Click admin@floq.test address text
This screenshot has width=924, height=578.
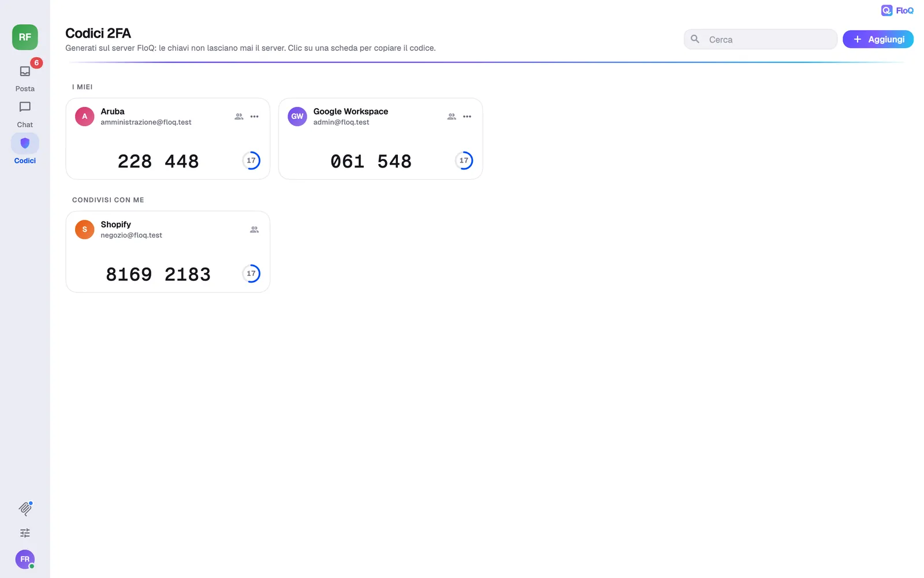[341, 122]
